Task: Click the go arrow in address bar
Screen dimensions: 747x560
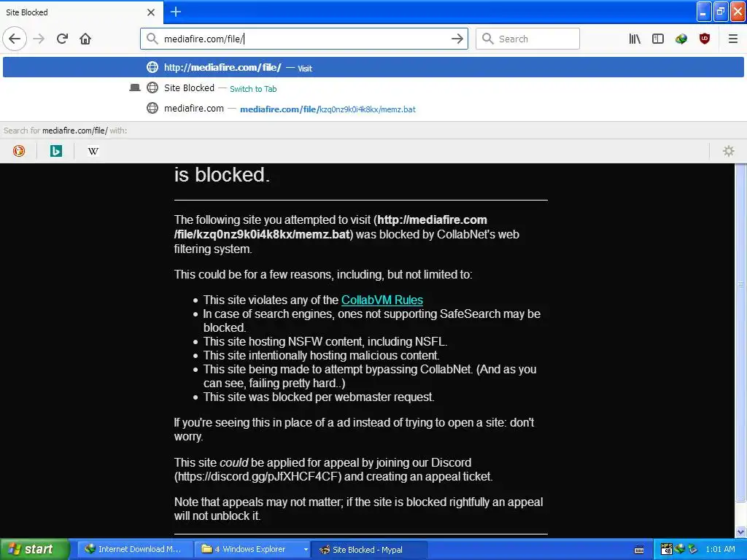Action: [x=457, y=39]
